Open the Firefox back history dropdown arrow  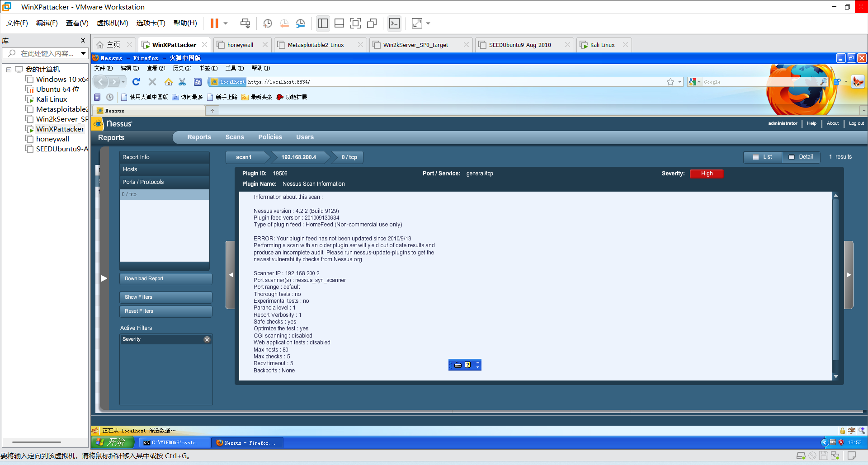pos(123,82)
